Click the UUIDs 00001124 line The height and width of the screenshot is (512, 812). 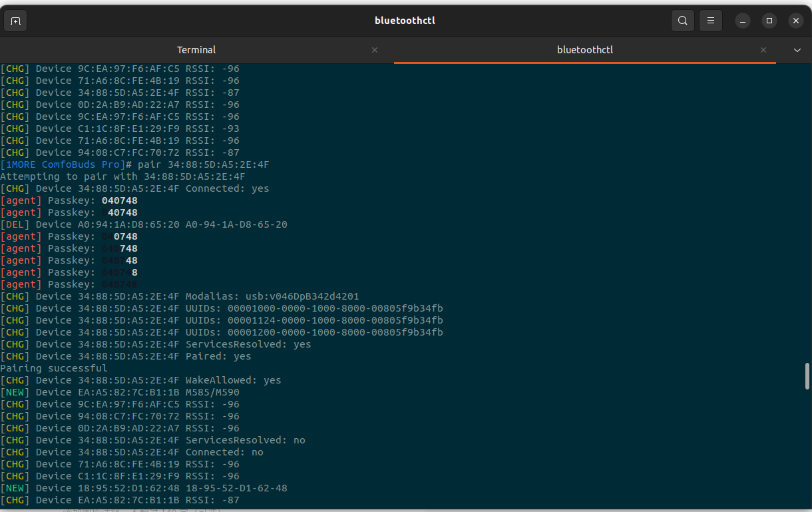click(222, 320)
